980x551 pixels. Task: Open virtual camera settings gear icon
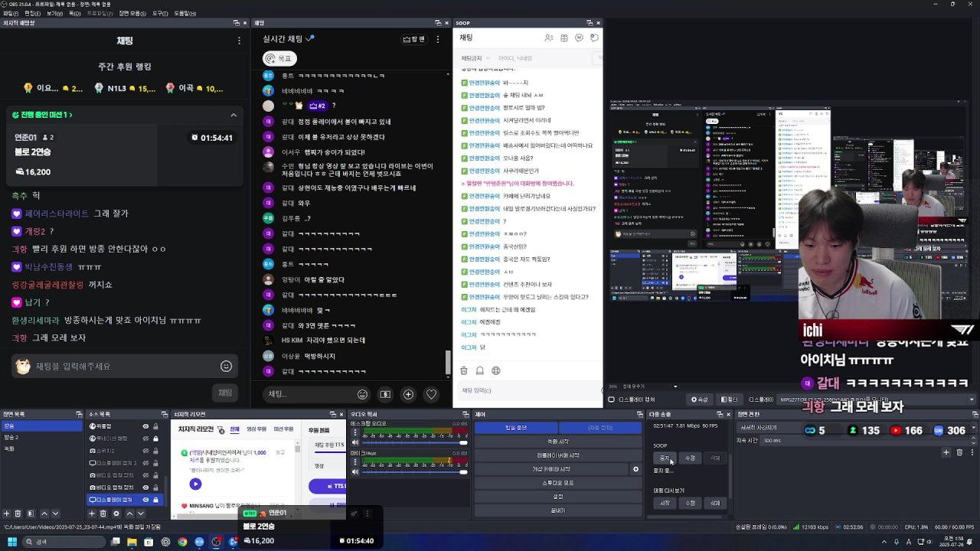coord(635,469)
